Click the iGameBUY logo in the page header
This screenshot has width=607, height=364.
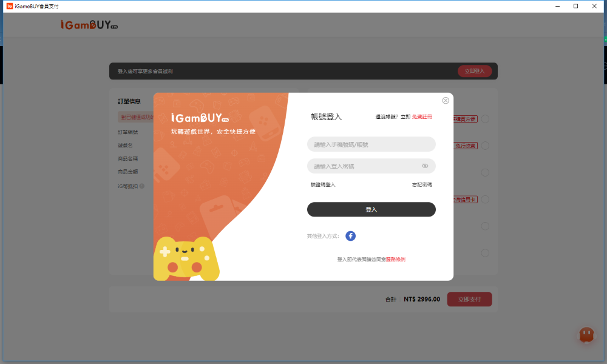89,25
